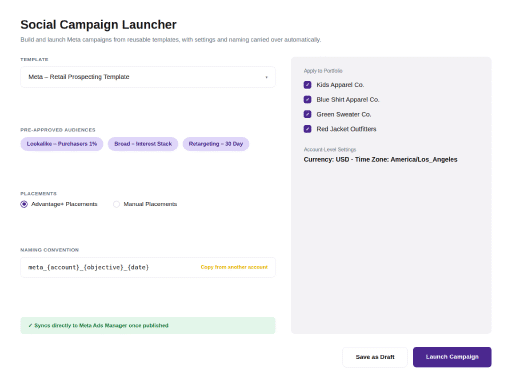Click the naming convention input field
Viewport: 512px width, 384px height.
pyautogui.click(x=148, y=267)
